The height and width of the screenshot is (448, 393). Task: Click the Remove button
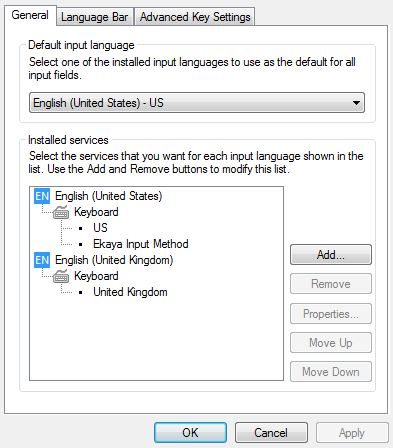point(331,284)
